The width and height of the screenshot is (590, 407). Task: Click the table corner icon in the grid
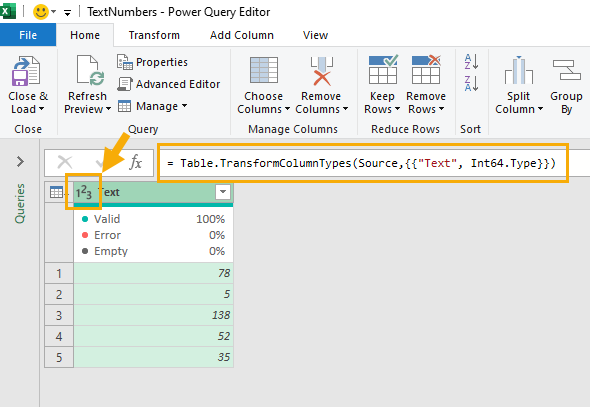pos(56,193)
